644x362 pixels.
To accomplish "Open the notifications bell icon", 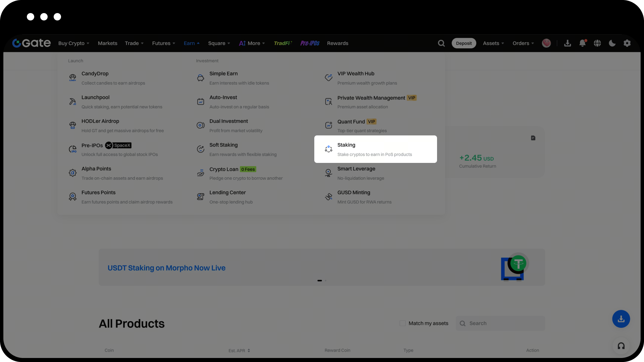I will [x=583, y=43].
